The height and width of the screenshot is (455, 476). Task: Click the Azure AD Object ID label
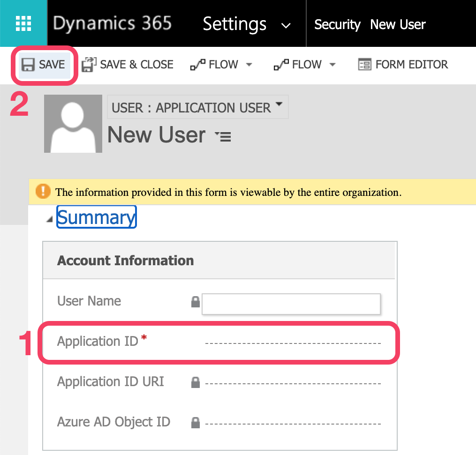click(114, 422)
